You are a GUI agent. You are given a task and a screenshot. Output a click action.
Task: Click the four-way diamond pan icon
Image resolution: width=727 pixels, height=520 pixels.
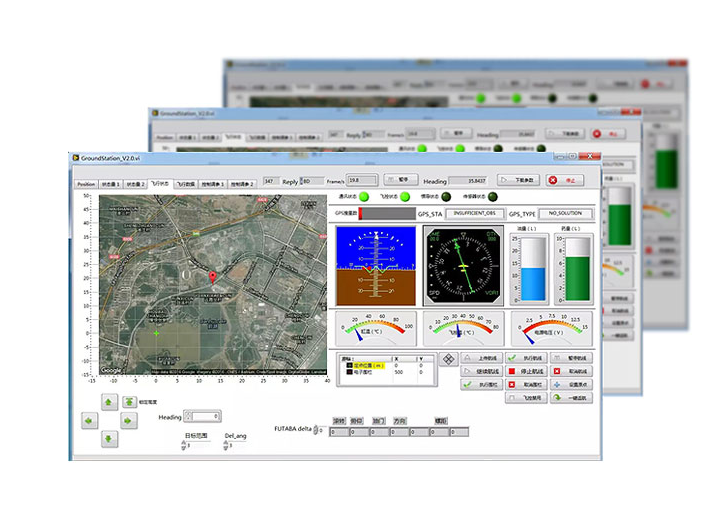point(449,358)
